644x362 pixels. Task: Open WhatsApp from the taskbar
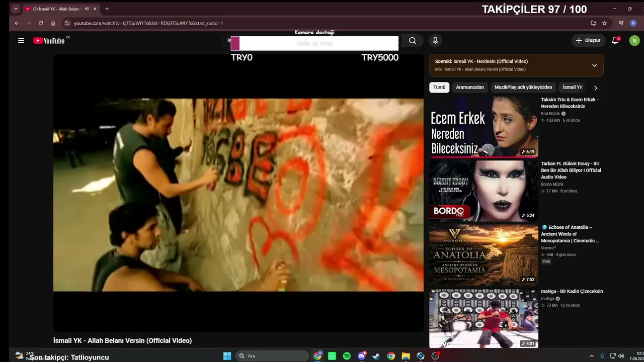coord(332,356)
